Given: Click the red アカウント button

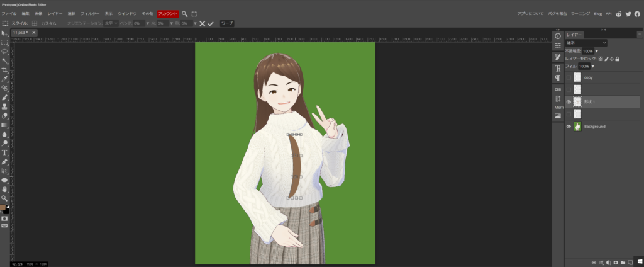Looking at the screenshot, I should pyautogui.click(x=168, y=13).
